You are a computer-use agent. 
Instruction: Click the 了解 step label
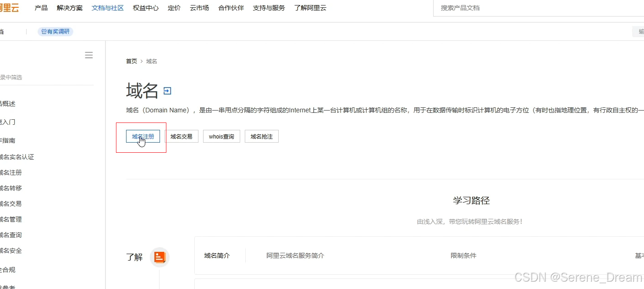[134, 257]
